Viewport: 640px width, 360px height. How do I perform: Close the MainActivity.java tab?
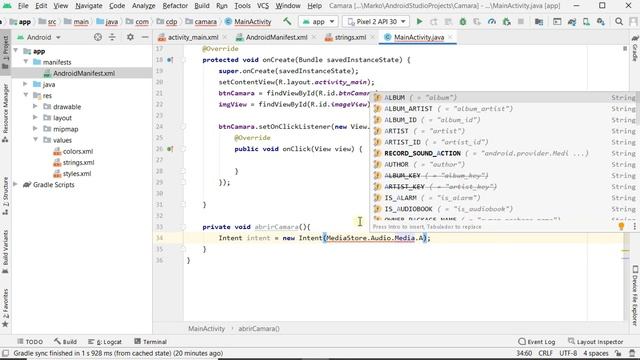451,37
